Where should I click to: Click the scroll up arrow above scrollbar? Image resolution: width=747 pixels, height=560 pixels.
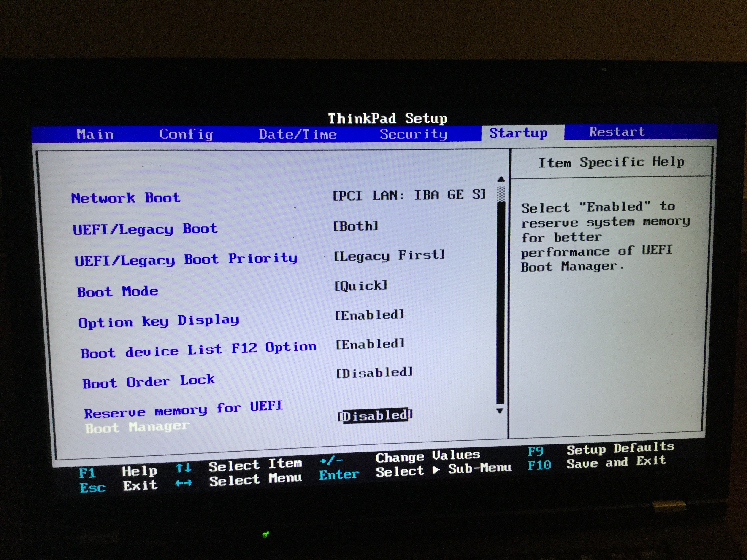click(x=501, y=180)
